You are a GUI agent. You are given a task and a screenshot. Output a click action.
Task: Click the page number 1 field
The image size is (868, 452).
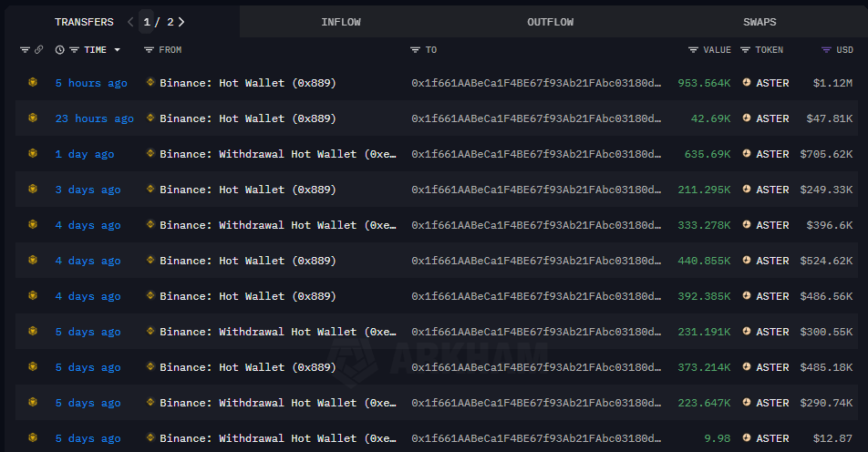[x=147, y=22]
